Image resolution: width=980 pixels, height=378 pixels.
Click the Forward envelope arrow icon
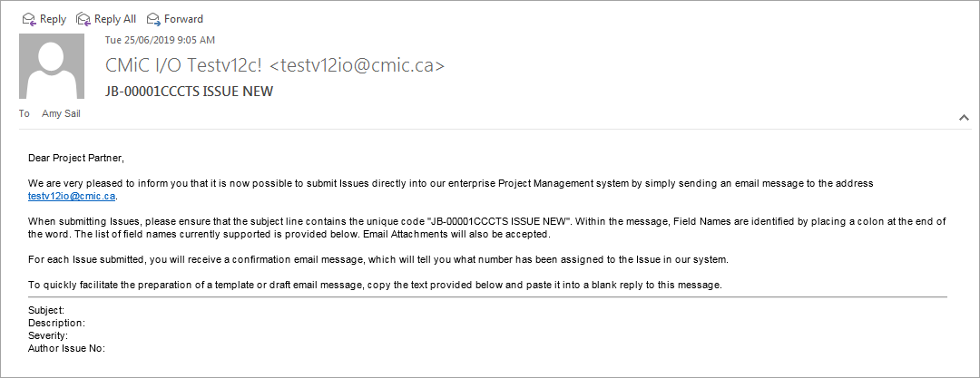[153, 19]
